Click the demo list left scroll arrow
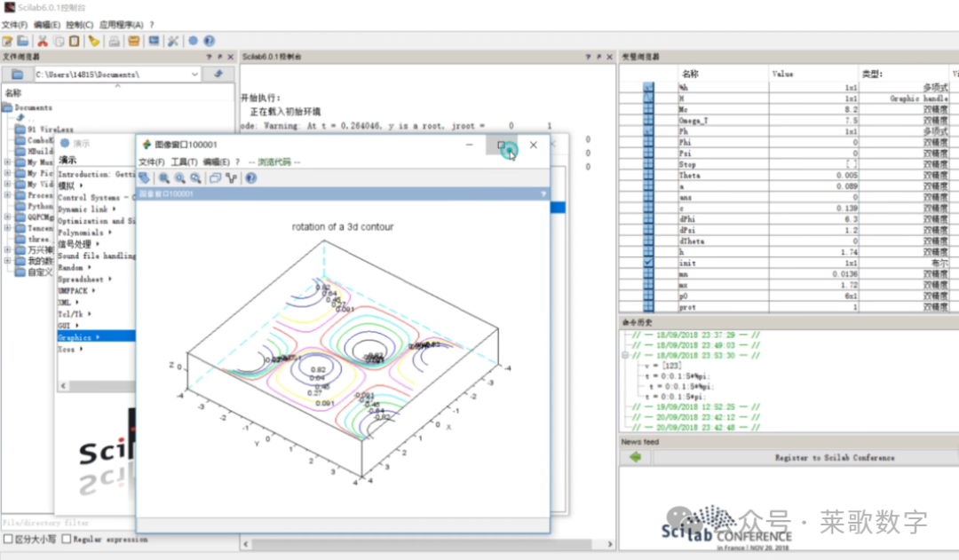This screenshot has height=560, width=959. (62, 386)
